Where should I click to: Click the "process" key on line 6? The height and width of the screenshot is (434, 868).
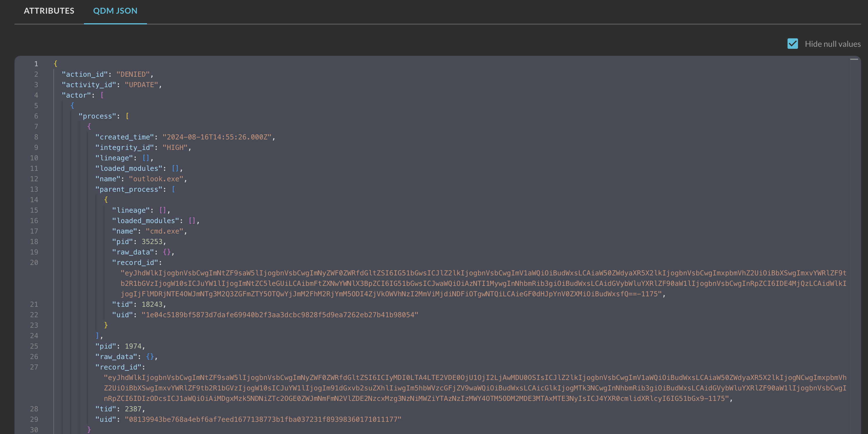pyautogui.click(x=97, y=116)
